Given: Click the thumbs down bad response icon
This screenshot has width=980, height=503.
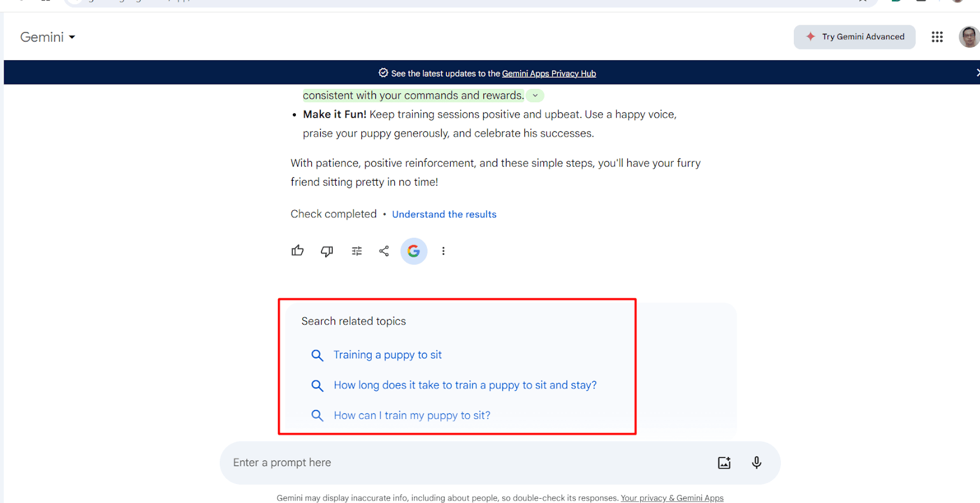Looking at the screenshot, I should point(327,251).
